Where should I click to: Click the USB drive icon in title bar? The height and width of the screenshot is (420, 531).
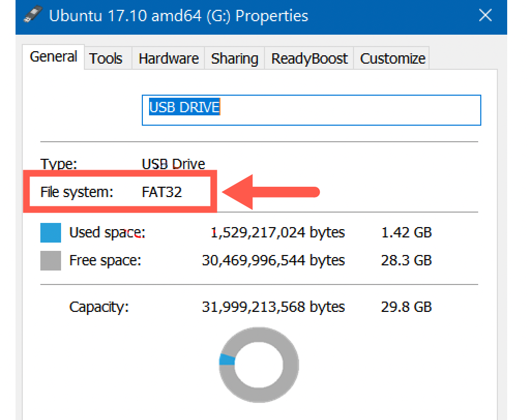(32, 14)
